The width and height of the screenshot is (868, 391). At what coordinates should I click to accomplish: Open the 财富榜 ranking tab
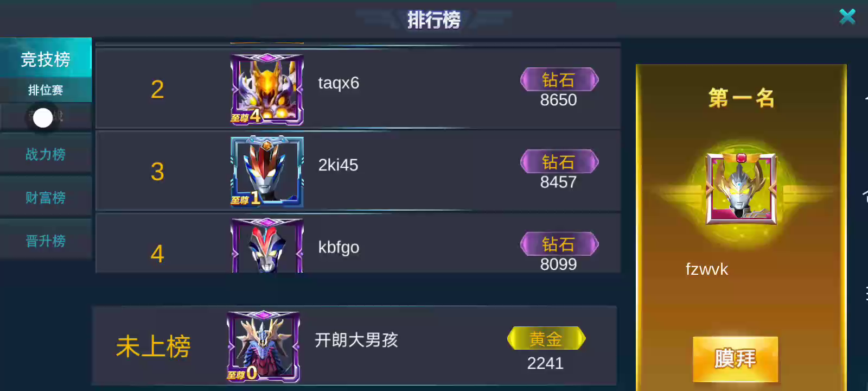(x=46, y=198)
